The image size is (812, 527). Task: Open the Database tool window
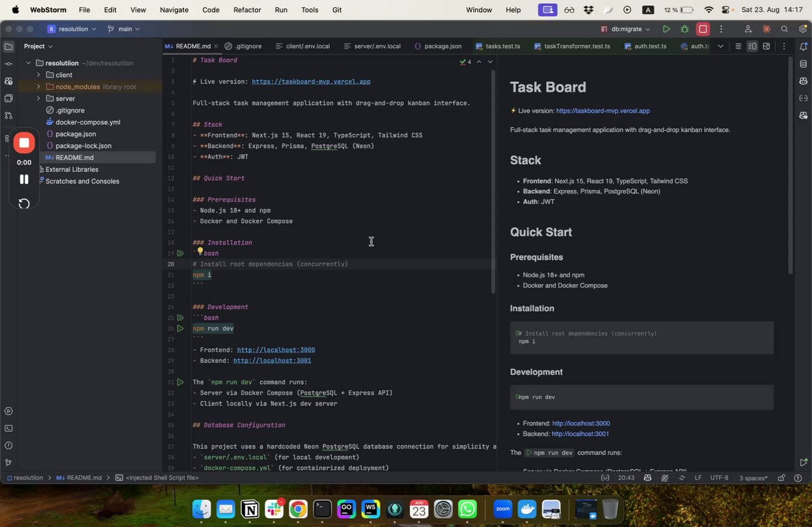click(x=804, y=63)
